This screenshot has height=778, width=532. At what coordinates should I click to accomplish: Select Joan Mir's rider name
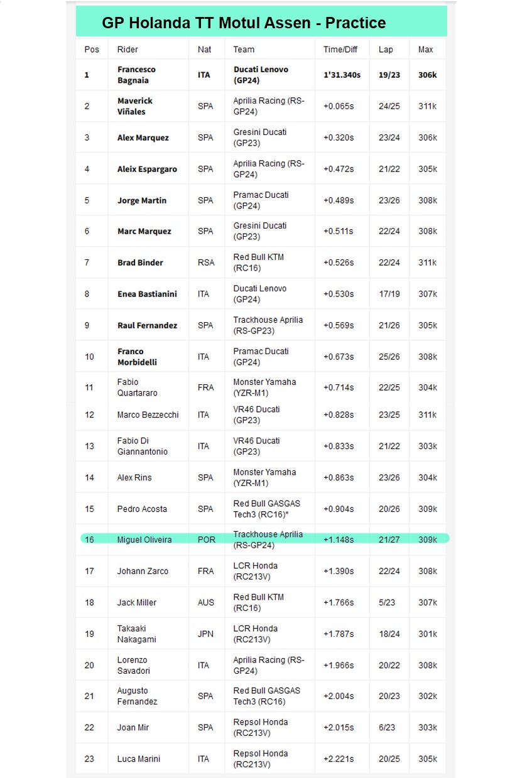click(133, 727)
